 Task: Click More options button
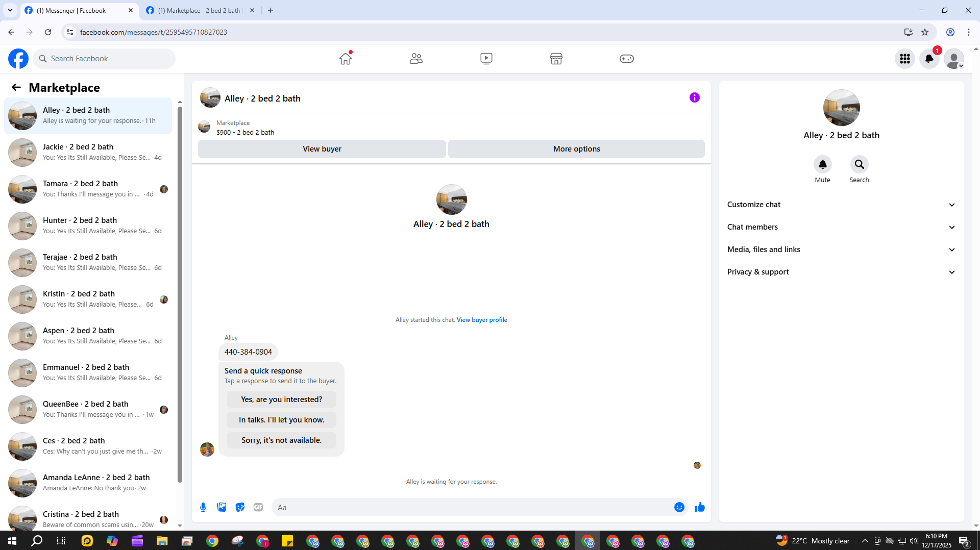pyautogui.click(x=576, y=149)
